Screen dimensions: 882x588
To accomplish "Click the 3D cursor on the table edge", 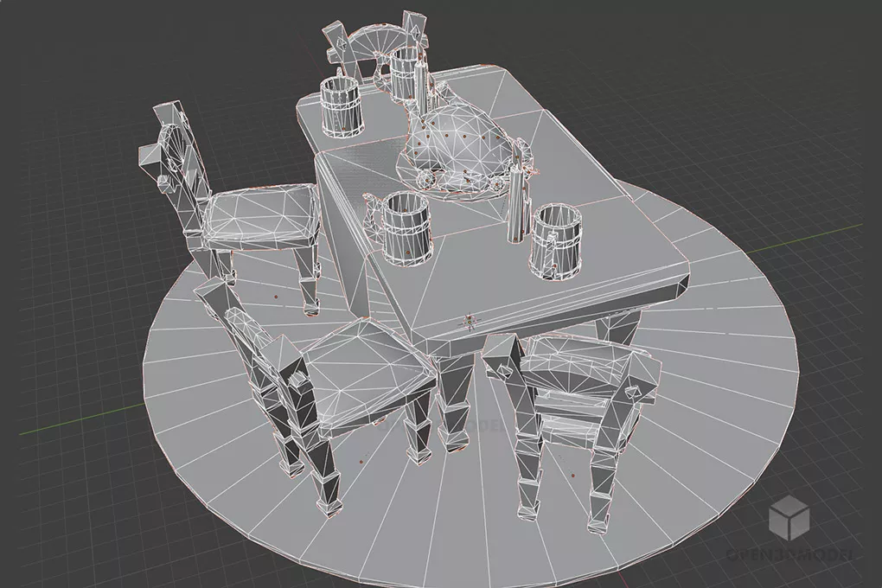I will [470, 322].
